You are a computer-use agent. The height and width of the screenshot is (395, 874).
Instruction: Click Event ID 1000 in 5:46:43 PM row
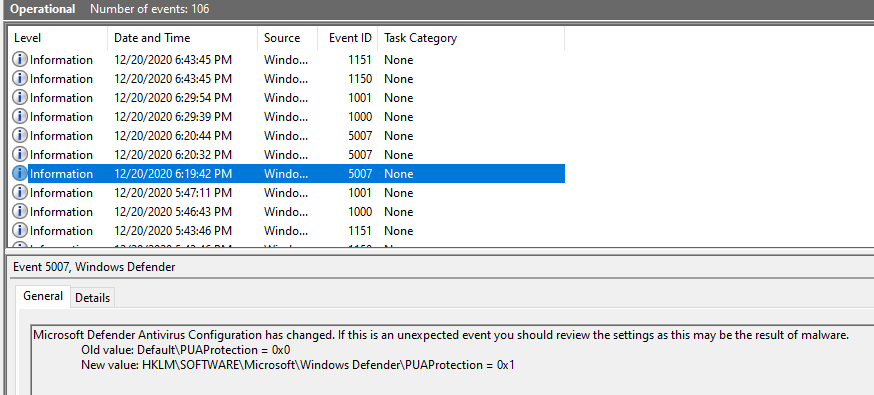(360, 212)
